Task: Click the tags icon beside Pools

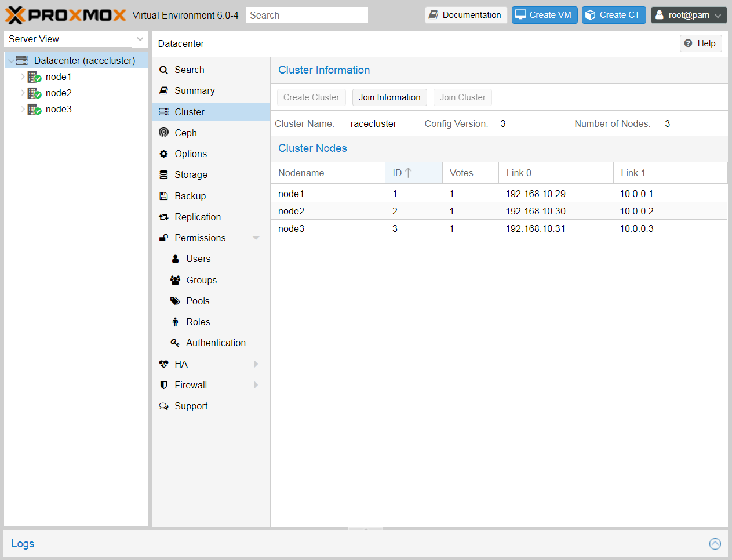Action: tap(176, 301)
